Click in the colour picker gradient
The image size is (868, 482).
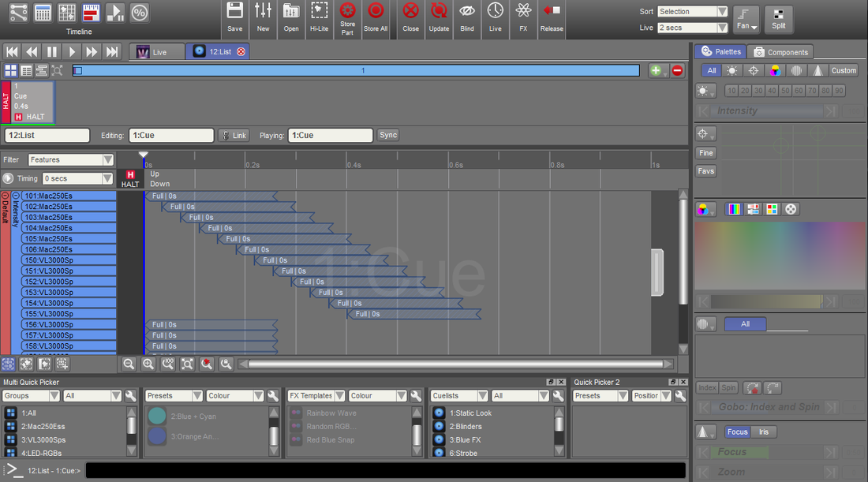[780, 256]
